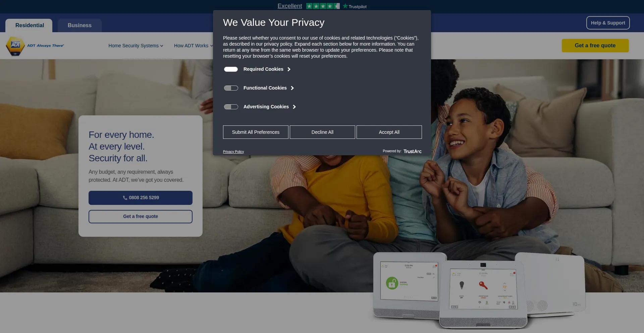Open the Home Security Systems dropdown
Screen dimensions: 644x333
point(136,46)
